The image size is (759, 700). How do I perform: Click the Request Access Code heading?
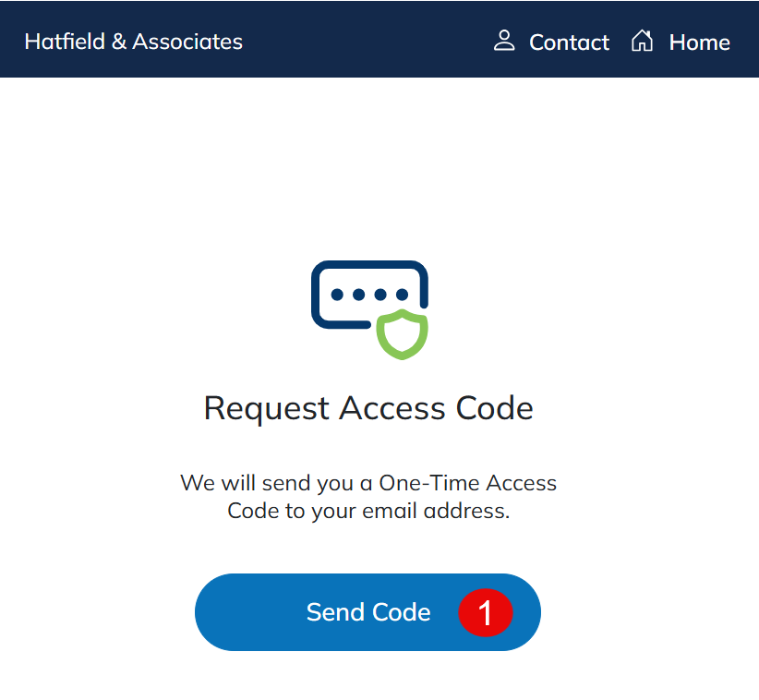coord(368,408)
